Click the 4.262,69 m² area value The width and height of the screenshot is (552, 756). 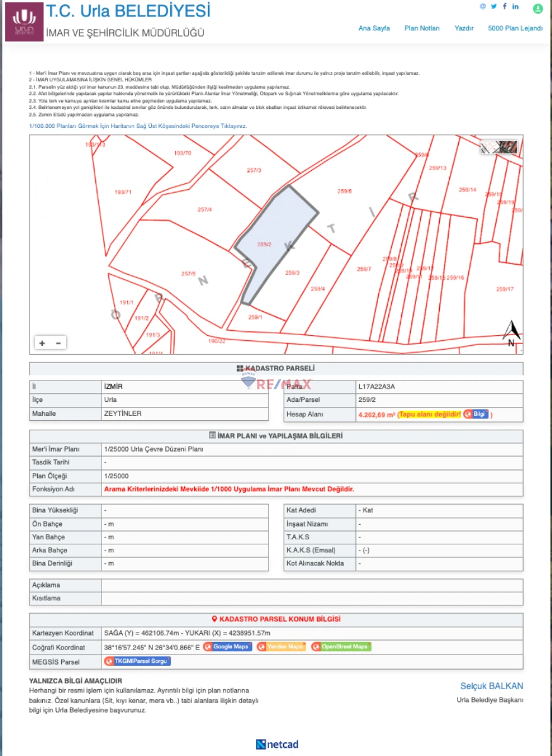(376, 415)
